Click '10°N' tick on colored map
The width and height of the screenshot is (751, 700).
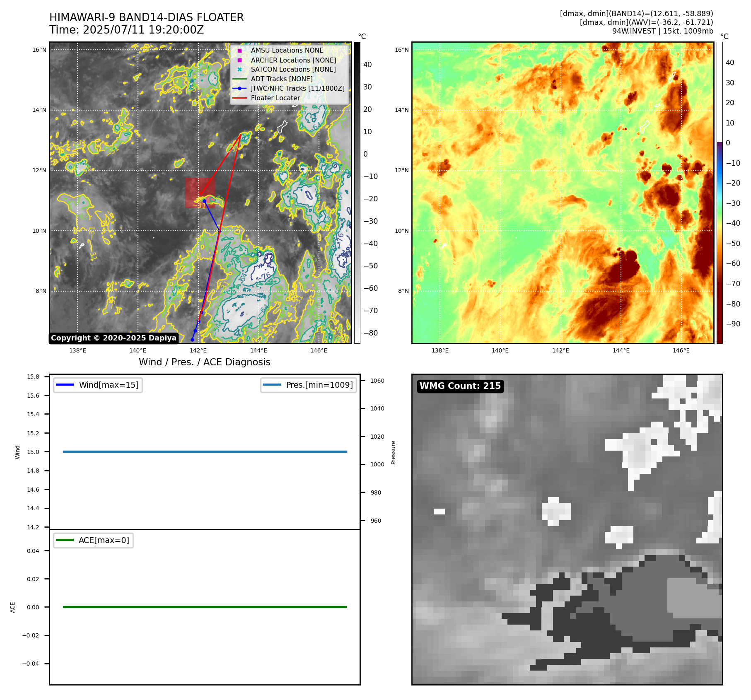pos(402,231)
